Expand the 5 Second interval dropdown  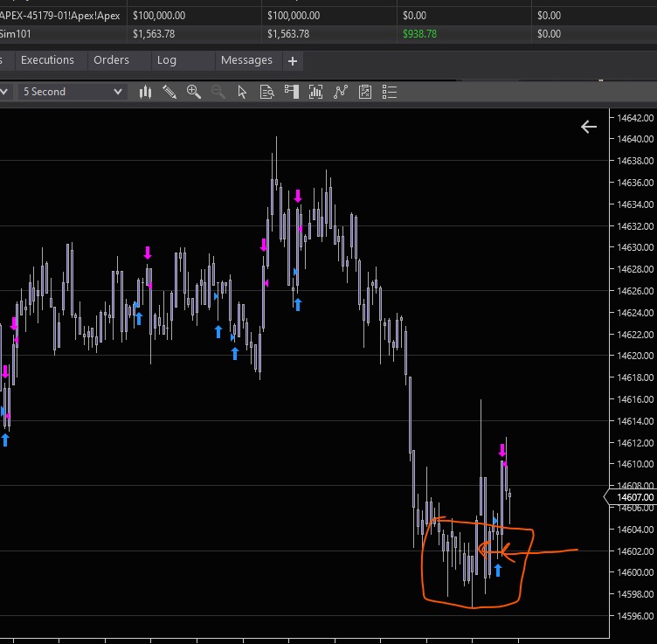tap(72, 92)
